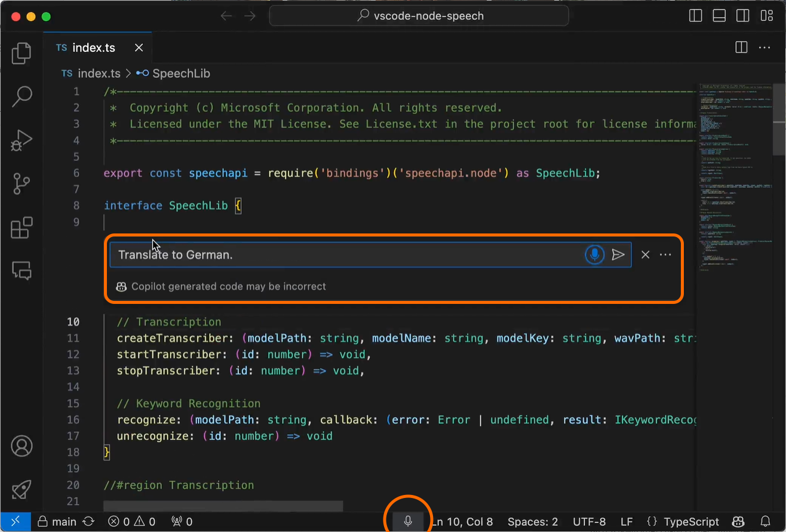
Task: Toggle the primary side bar visibility
Action: point(695,16)
